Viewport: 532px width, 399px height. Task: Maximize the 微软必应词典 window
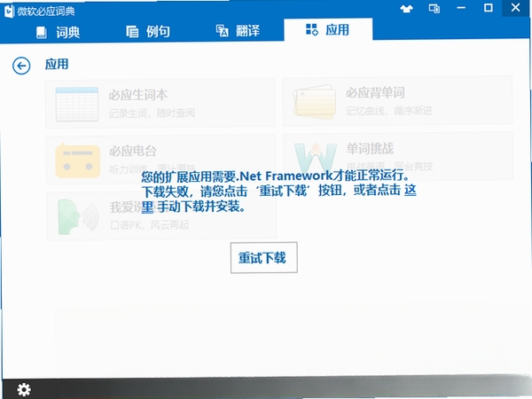489,7
